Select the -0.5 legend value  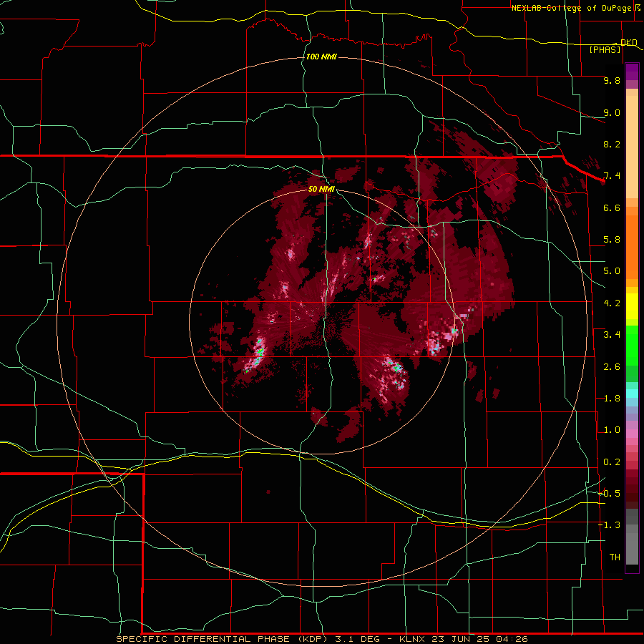[609, 494]
